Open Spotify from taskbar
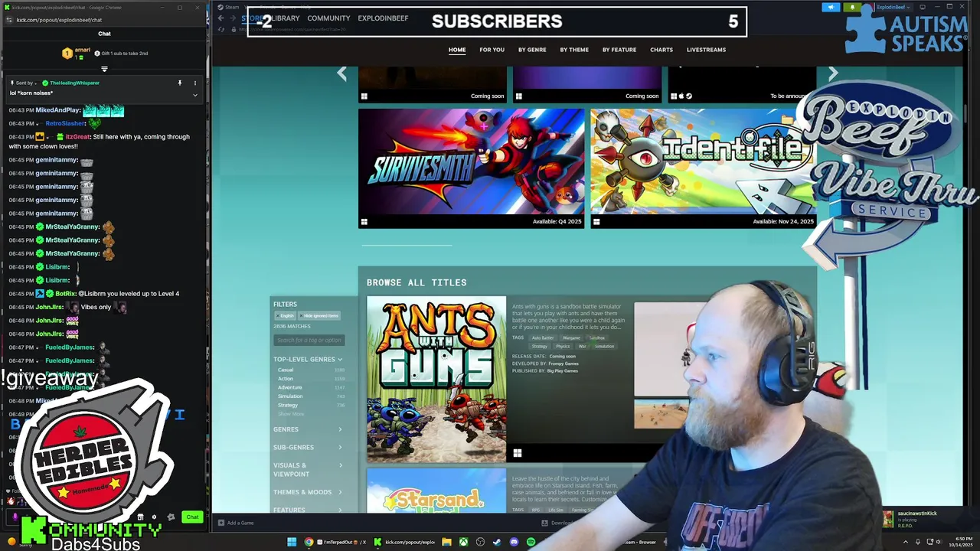This screenshot has width=980, height=551. click(531, 542)
